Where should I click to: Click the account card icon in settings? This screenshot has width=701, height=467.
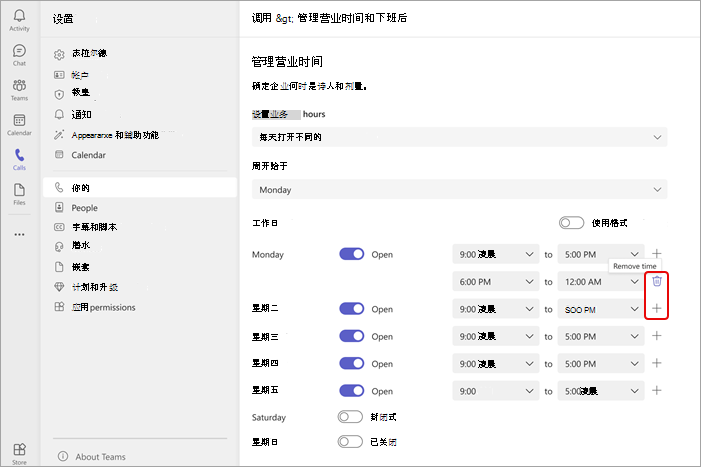pos(59,75)
